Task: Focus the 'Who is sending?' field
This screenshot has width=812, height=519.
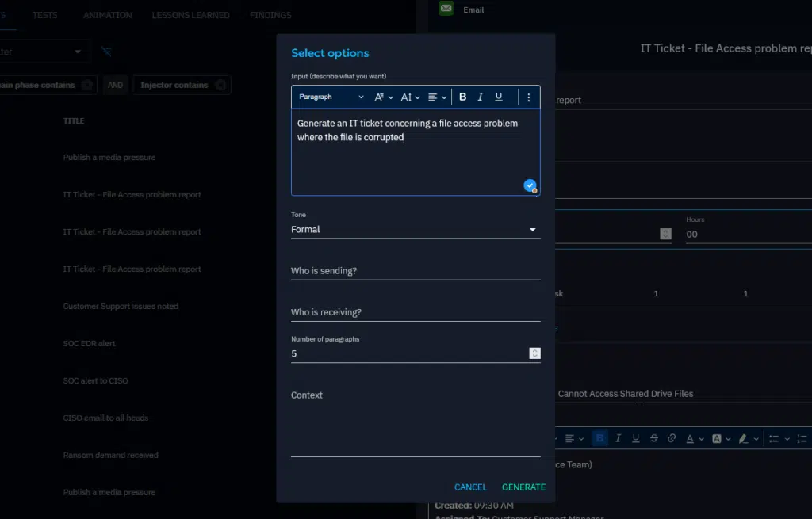Action: (415, 271)
